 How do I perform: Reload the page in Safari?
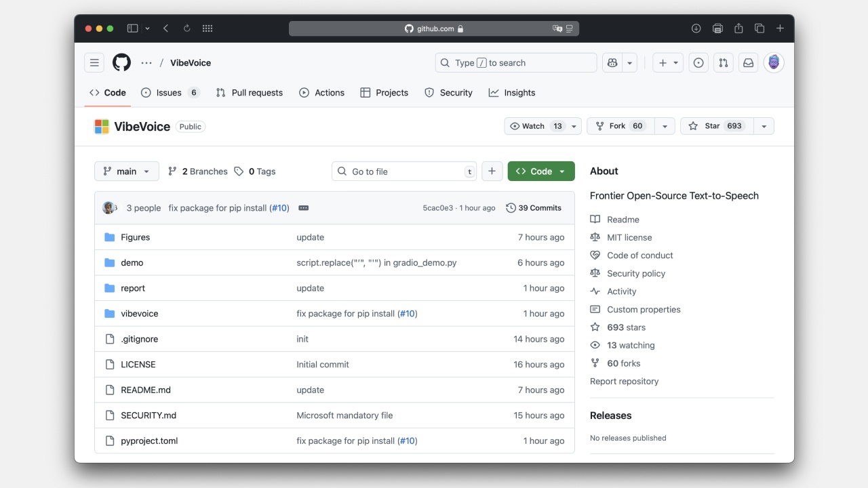187,28
